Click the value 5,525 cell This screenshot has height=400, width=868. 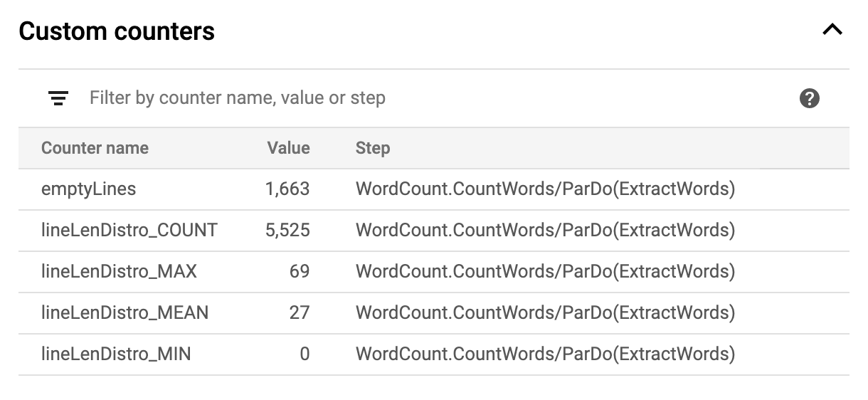click(x=287, y=231)
